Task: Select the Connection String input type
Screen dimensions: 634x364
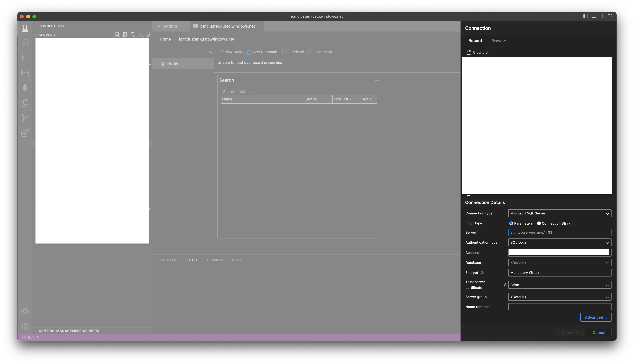Action: click(x=539, y=223)
